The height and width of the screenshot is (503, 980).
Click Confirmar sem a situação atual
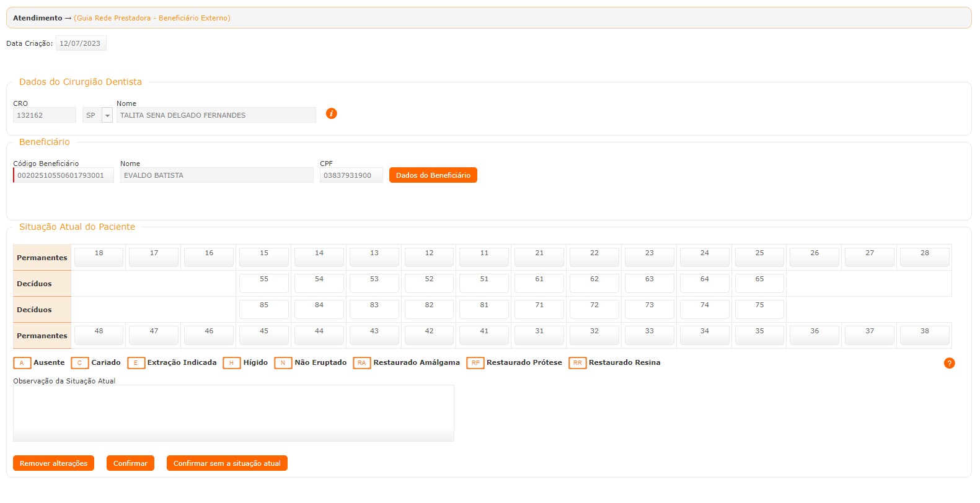click(x=227, y=463)
